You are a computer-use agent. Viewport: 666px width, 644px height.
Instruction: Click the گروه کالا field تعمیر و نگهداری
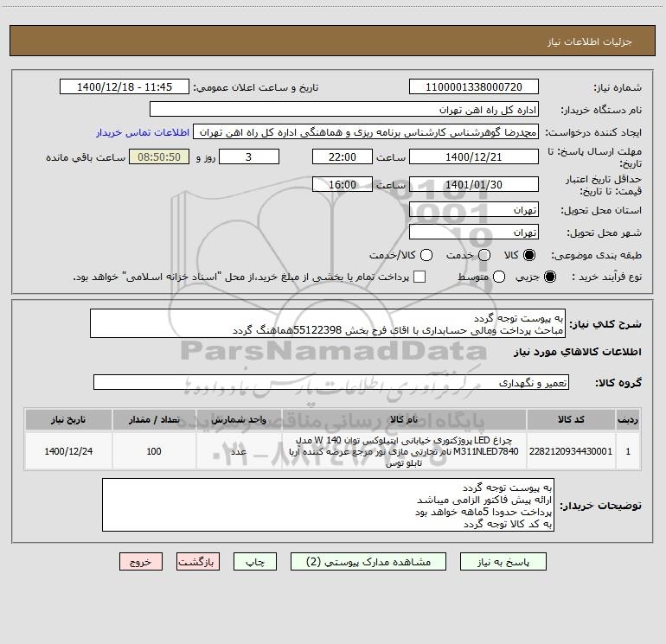point(331,382)
